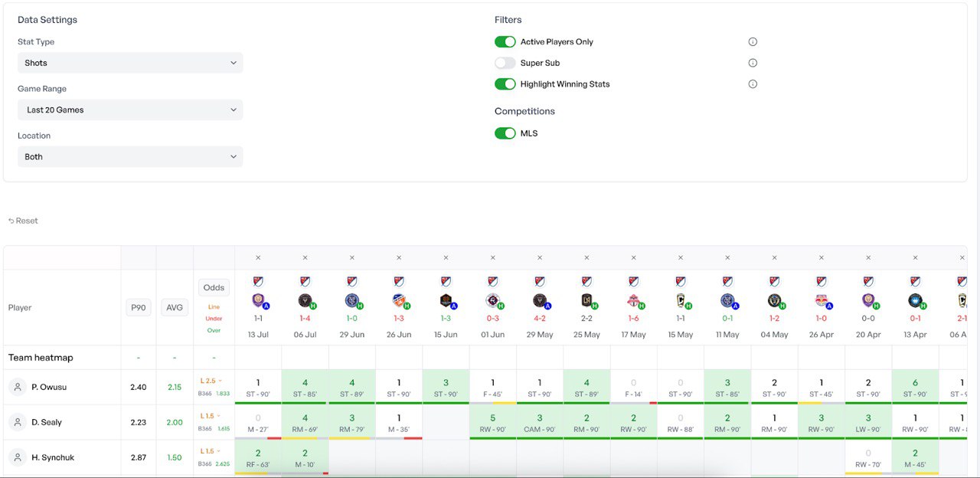Click the opponent crest for 13 Jul
The image size is (980, 478).
(259, 300)
